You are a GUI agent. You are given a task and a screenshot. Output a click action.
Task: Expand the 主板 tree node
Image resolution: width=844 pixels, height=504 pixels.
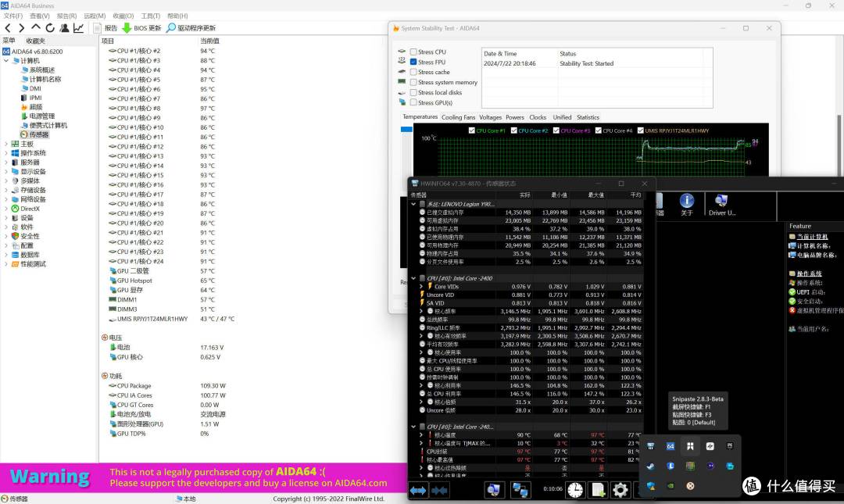tap(6, 144)
